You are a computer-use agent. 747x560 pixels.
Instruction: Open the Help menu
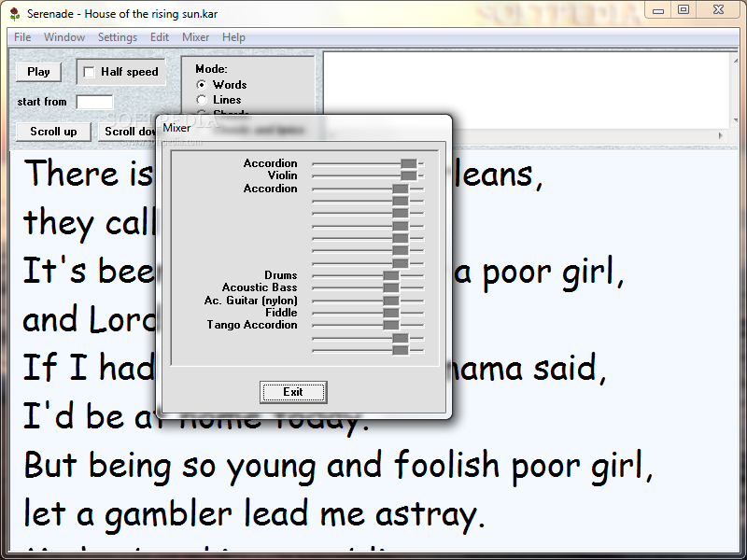233,37
